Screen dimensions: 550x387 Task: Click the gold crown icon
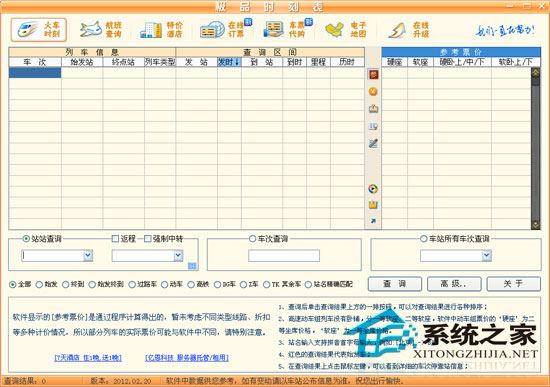click(x=373, y=205)
